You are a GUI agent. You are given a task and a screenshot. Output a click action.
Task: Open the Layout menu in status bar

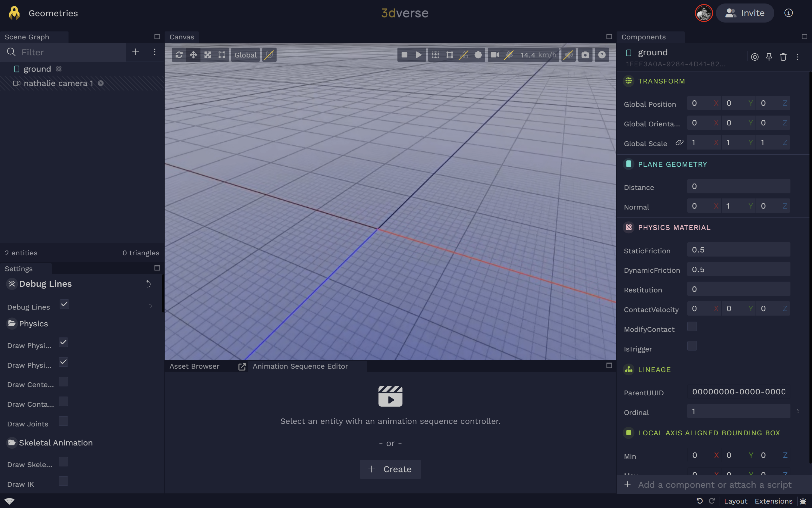click(736, 501)
